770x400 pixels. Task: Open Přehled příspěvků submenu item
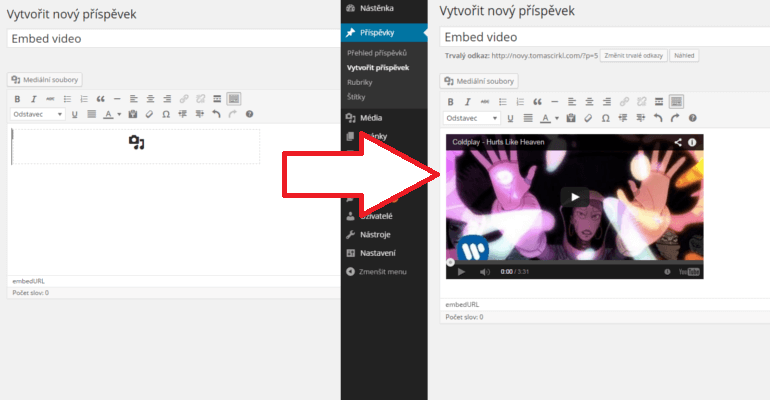[x=377, y=53]
